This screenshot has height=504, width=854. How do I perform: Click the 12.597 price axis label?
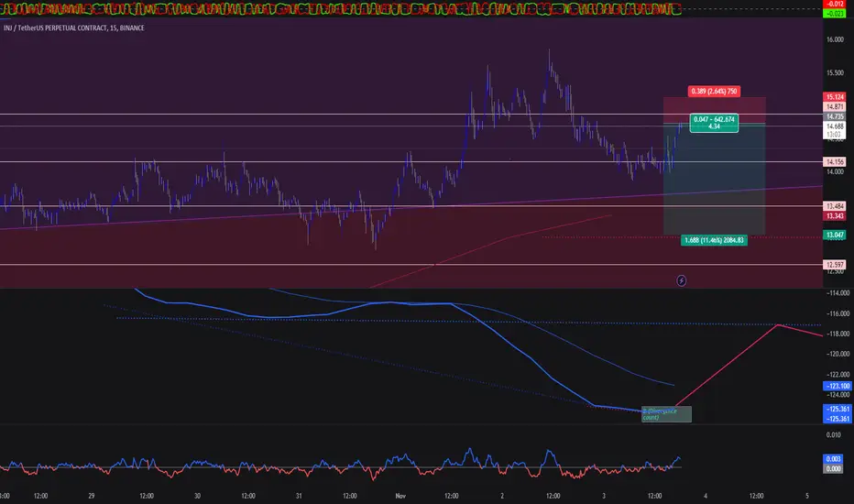835,265
